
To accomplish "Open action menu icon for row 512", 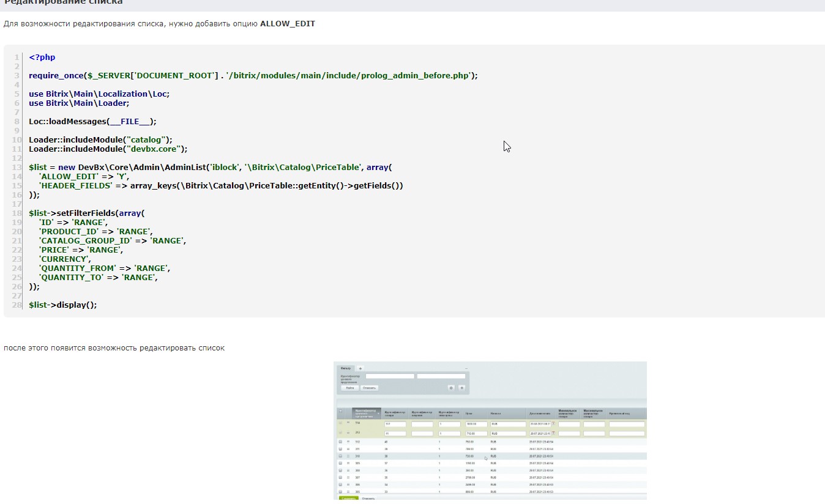I will pyautogui.click(x=348, y=441).
